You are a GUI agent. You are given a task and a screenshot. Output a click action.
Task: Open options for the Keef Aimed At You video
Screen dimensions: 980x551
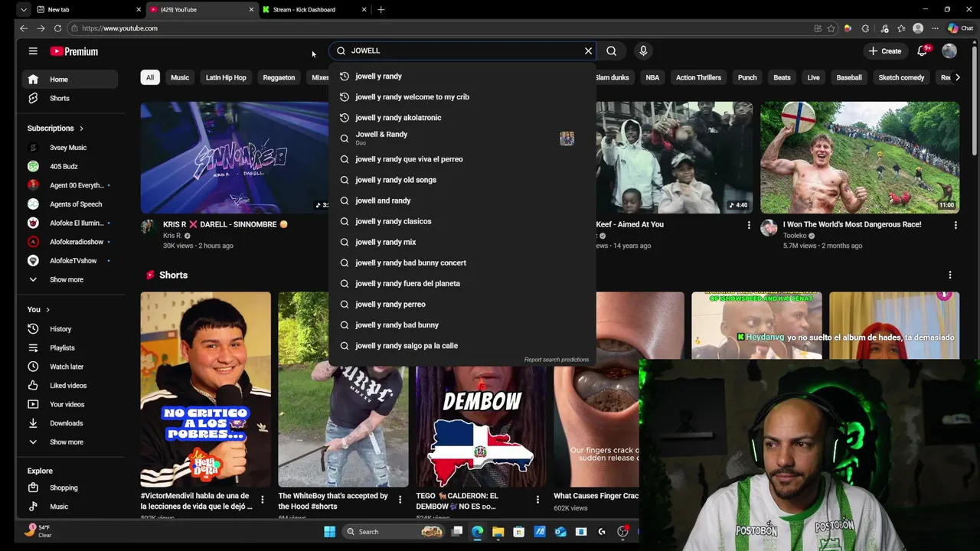click(749, 225)
